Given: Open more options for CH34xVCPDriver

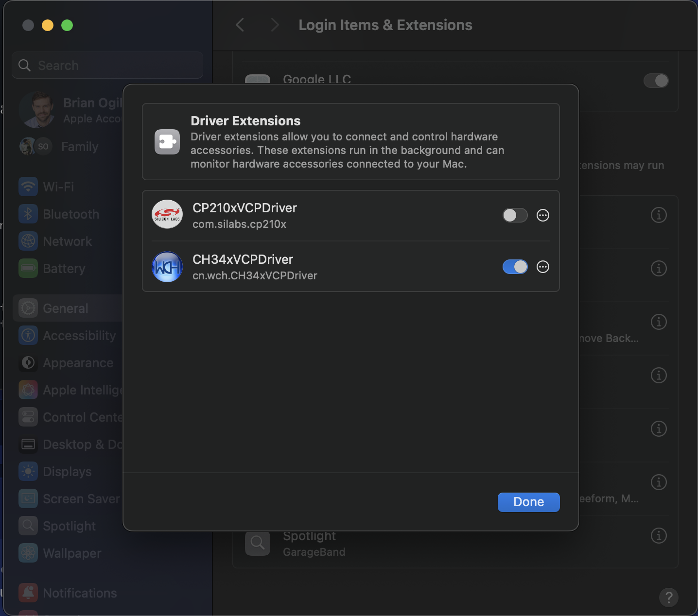Looking at the screenshot, I should [543, 267].
